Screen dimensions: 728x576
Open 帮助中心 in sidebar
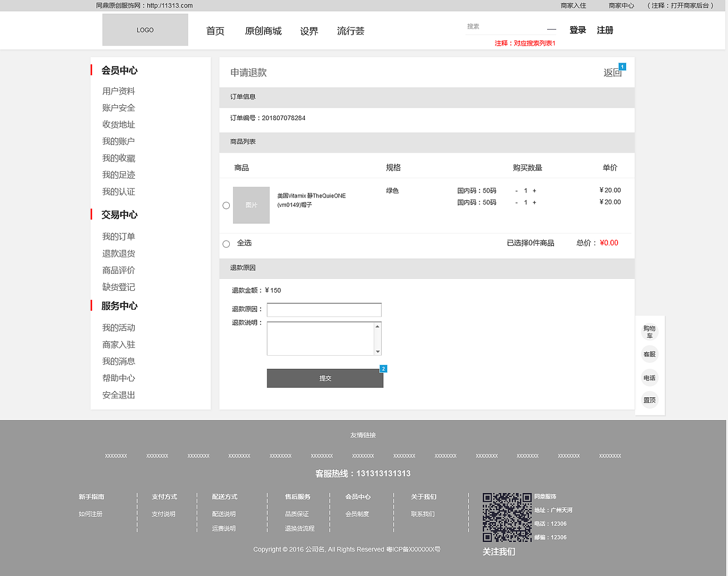click(x=119, y=378)
